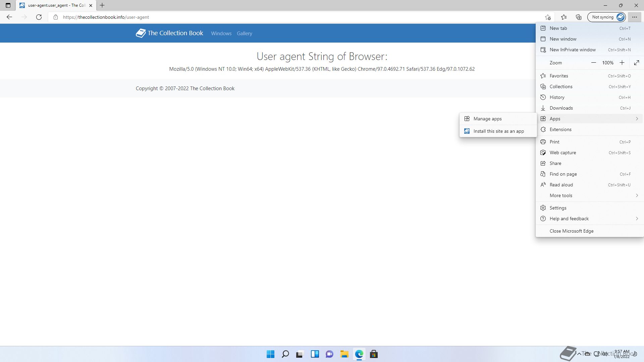Open Widgets on the taskbar

[x=315, y=354]
